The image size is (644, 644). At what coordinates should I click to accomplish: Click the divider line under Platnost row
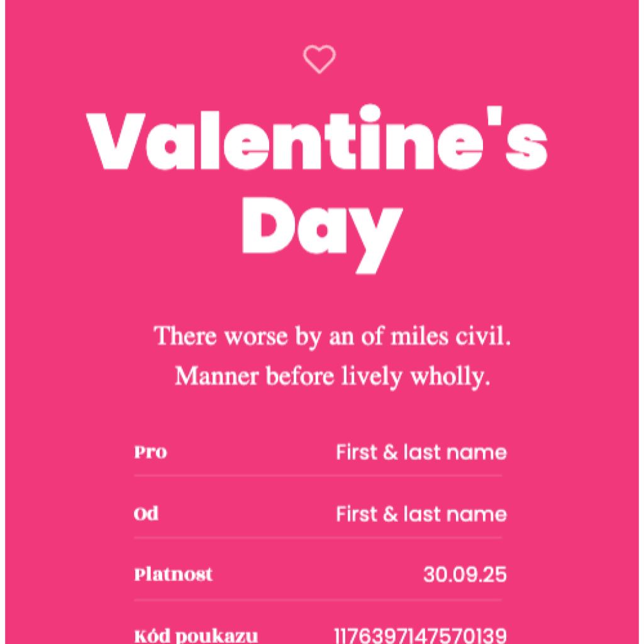(318, 600)
